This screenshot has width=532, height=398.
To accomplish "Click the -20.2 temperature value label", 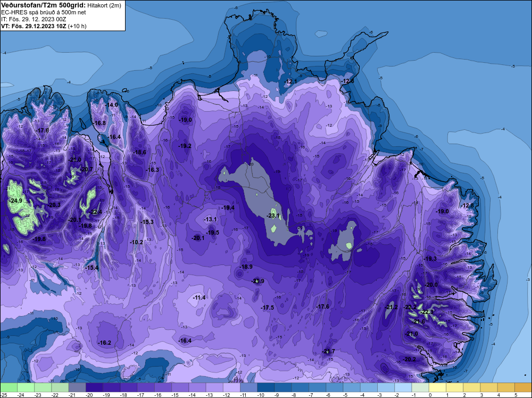I will (409, 359).
